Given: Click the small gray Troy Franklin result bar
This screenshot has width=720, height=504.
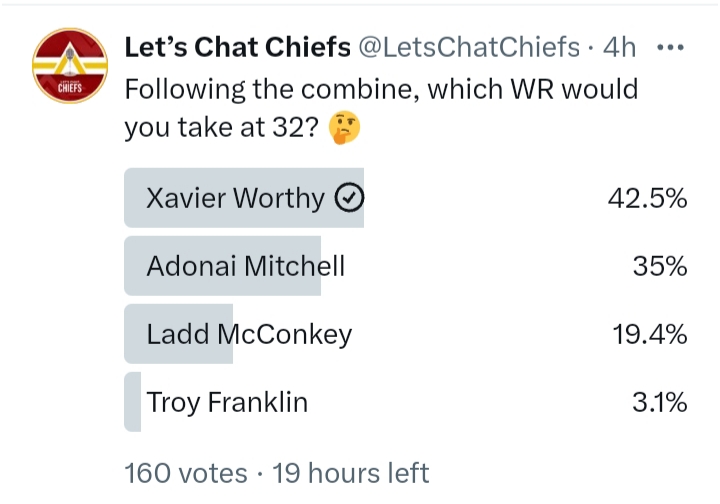Looking at the screenshot, I should pyautogui.click(x=133, y=402).
